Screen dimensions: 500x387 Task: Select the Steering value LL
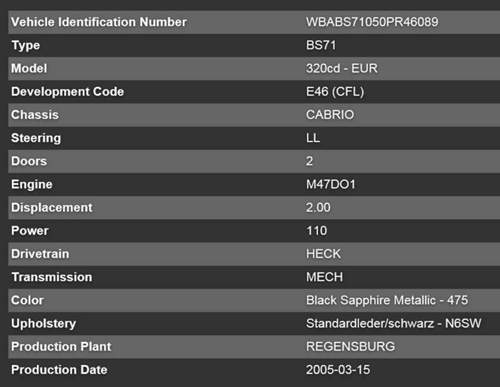coord(313,138)
